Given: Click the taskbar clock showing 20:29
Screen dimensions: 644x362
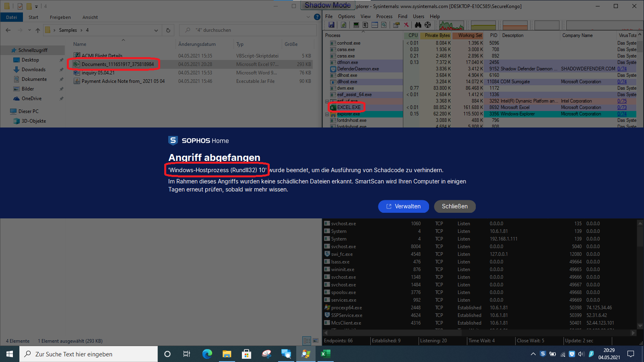Looking at the screenshot, I should click(x=609, y=354).
